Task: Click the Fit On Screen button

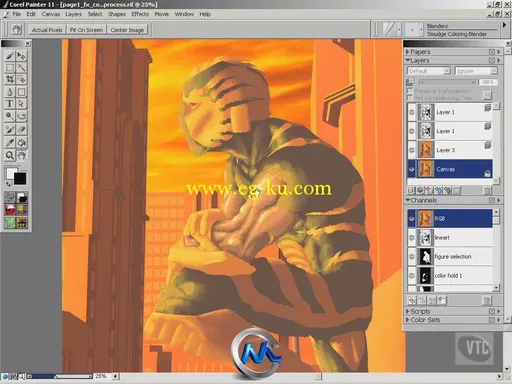Action: tap(86, 30)
